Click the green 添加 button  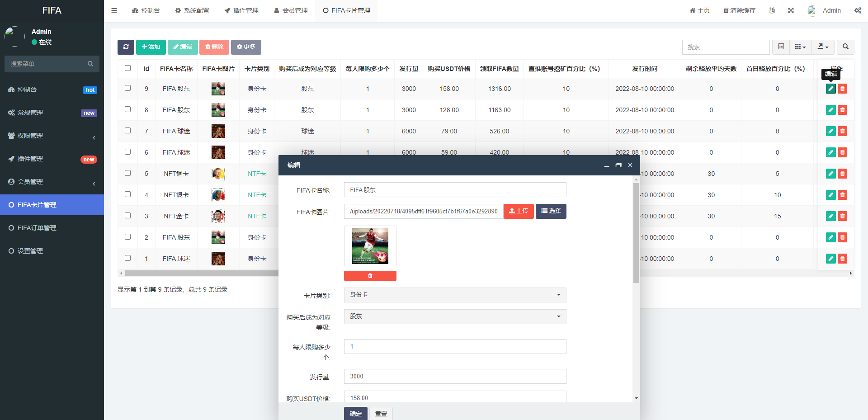[x=151, y=47]
